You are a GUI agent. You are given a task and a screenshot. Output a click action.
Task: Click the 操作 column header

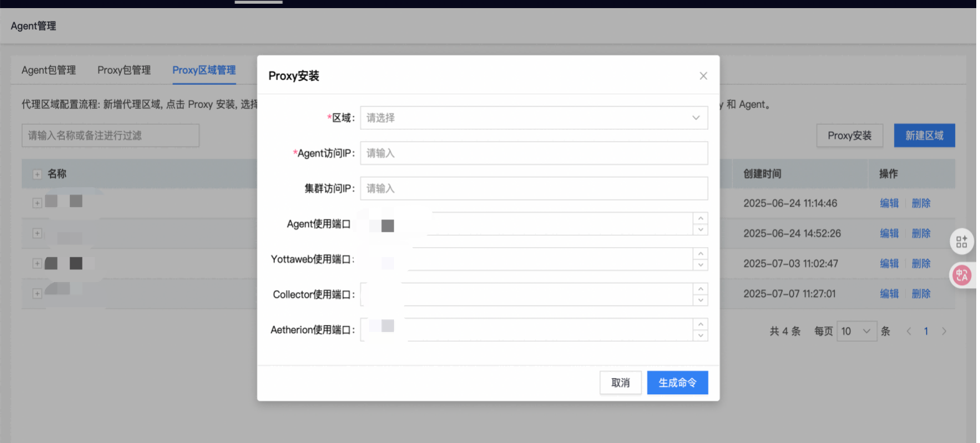(x=888, y=174)
